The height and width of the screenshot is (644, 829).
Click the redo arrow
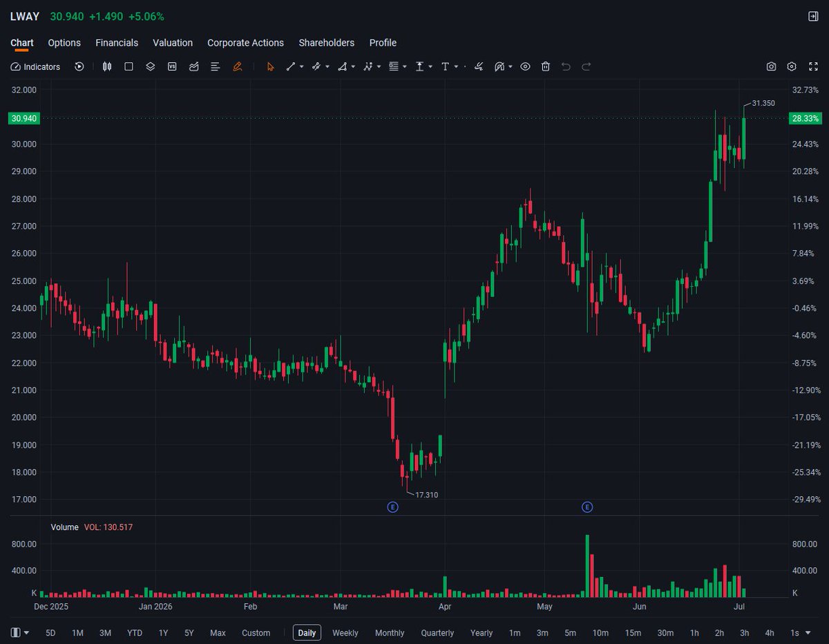click(587, 66)
